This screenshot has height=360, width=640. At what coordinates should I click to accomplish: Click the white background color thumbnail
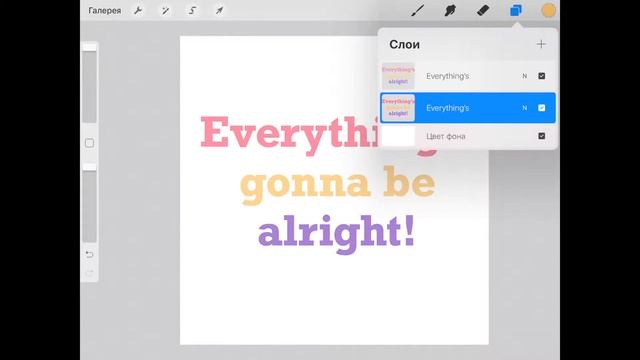tap(398, 136)
